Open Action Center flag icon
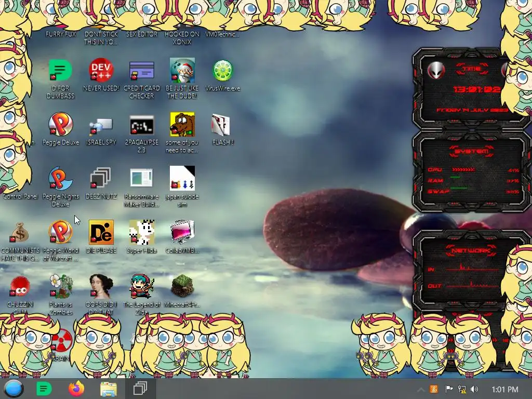This screenshot has height=399, width=532. (x=448, y=389)
